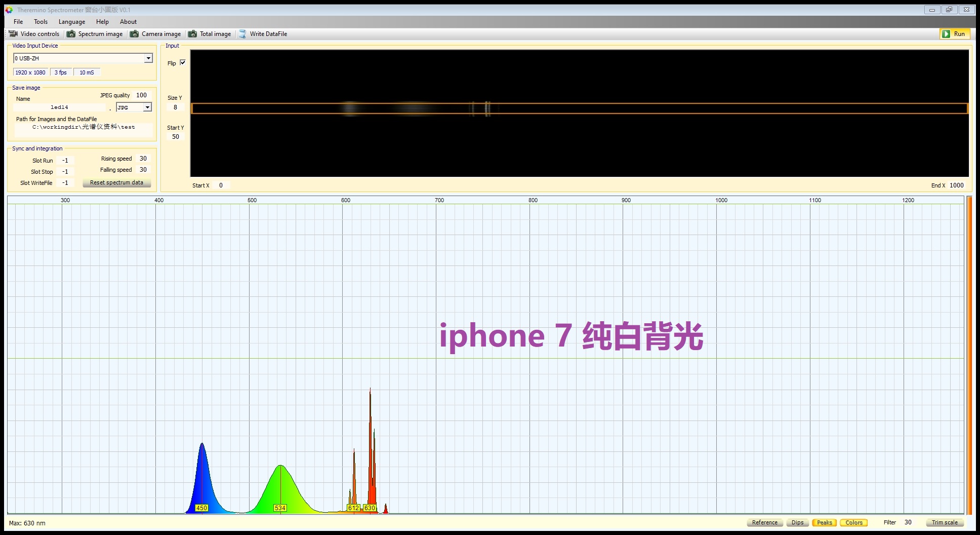This screenshot has width=980, height=535.
Task: Click the green Run play icon
Action: (946, 34)
